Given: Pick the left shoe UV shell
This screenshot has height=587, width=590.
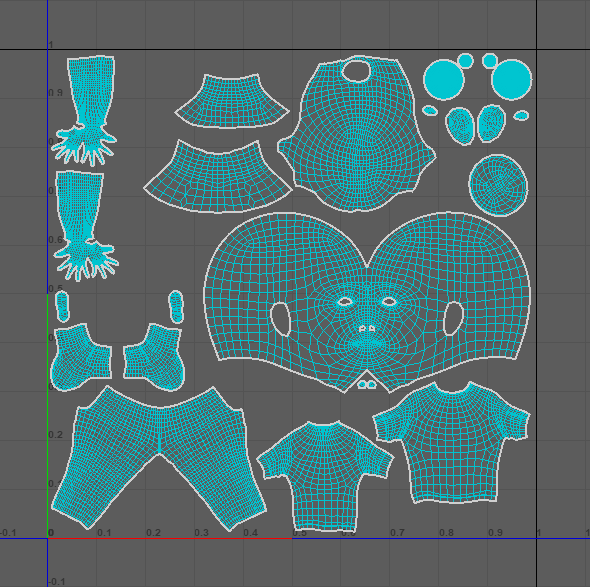Looking at the screenshot, I should click(81, 357).
